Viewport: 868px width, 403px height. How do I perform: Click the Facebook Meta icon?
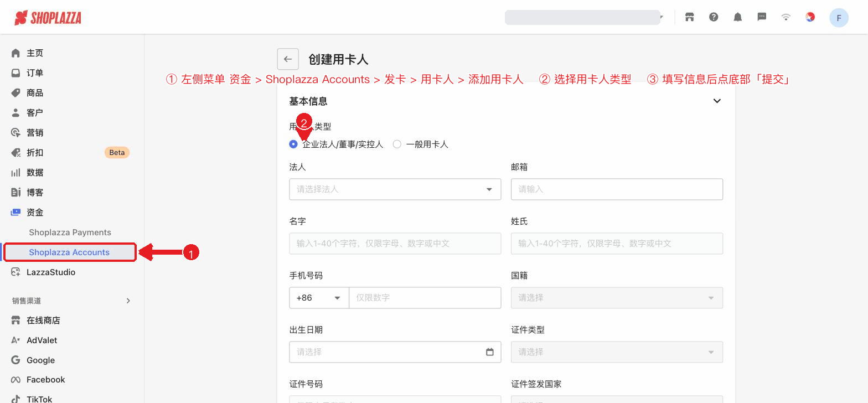point(15,380)
